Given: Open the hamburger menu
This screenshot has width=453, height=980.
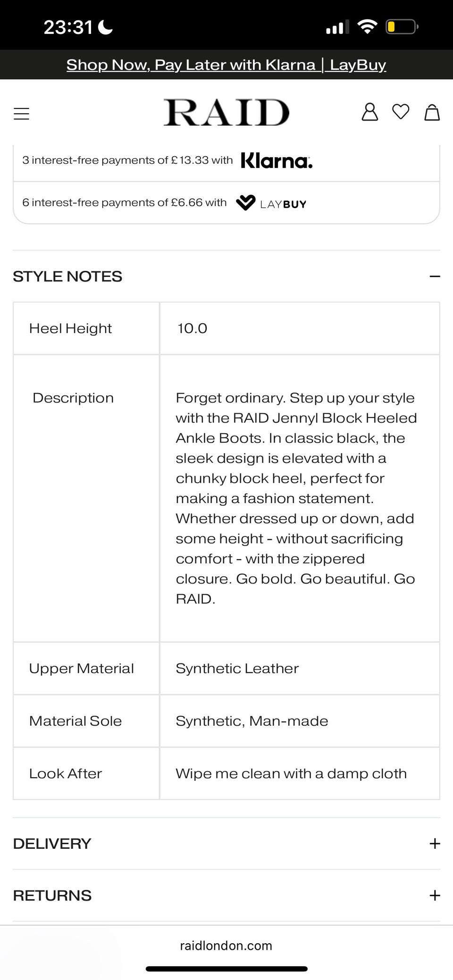Looking at the screenshot, I should tap(21, 114).
